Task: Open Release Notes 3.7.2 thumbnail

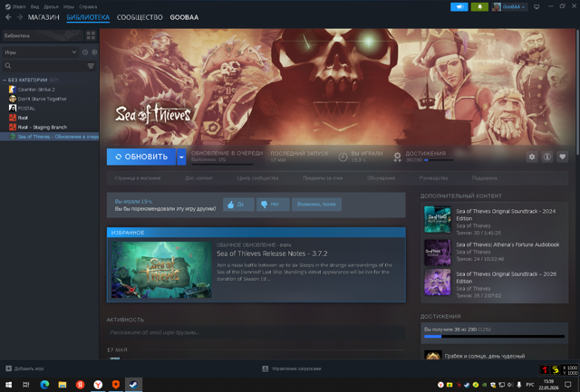Action: [161, 270]
